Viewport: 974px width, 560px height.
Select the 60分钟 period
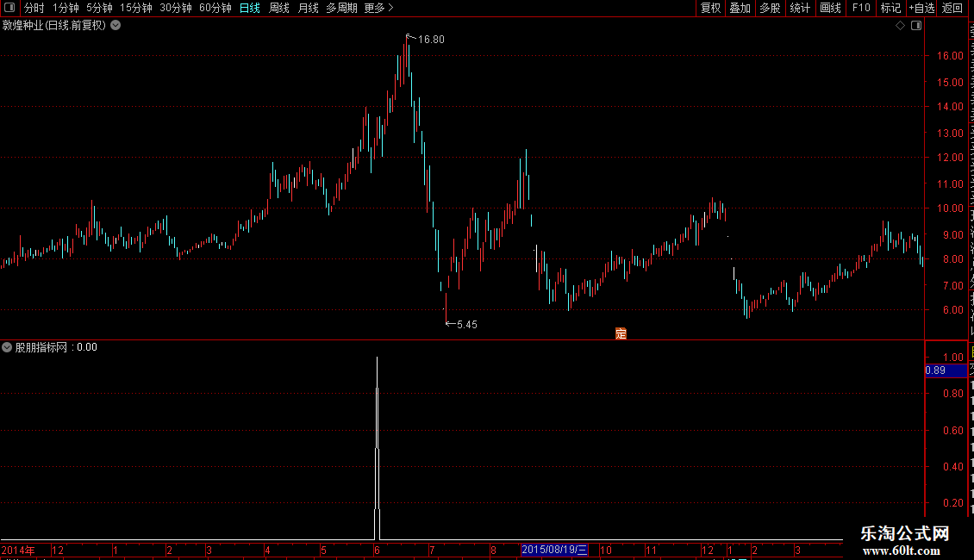click(215, 8)
